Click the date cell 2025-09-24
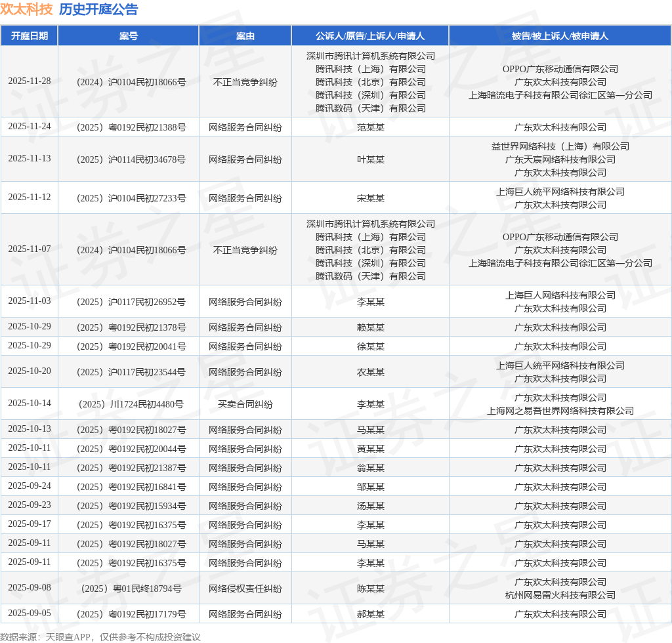 tap(29, 486)
